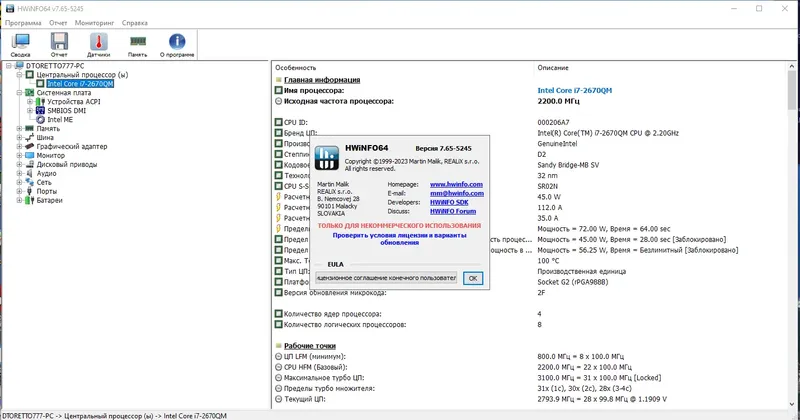Click the Монитор tree icon
Viewport: 800px width, 420px height.
(x=30, y=155)
